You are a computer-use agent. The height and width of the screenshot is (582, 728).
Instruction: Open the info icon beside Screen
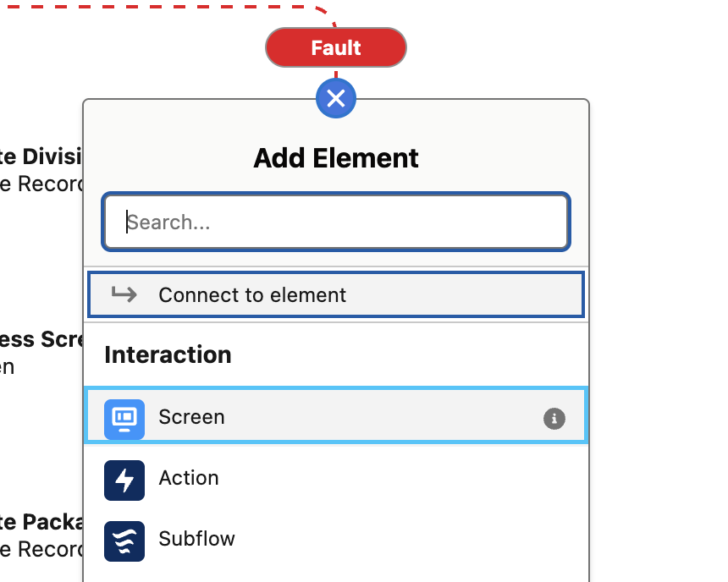tap(554, 418)
